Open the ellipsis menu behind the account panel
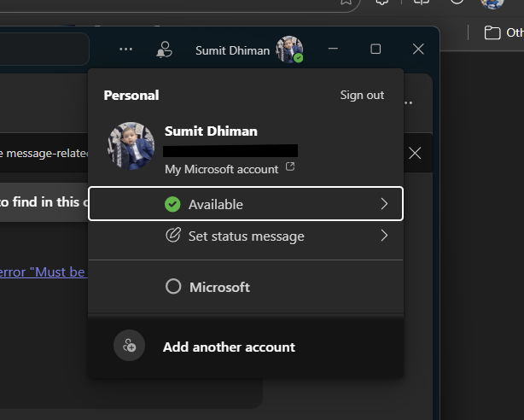 [x=409, y=102]
